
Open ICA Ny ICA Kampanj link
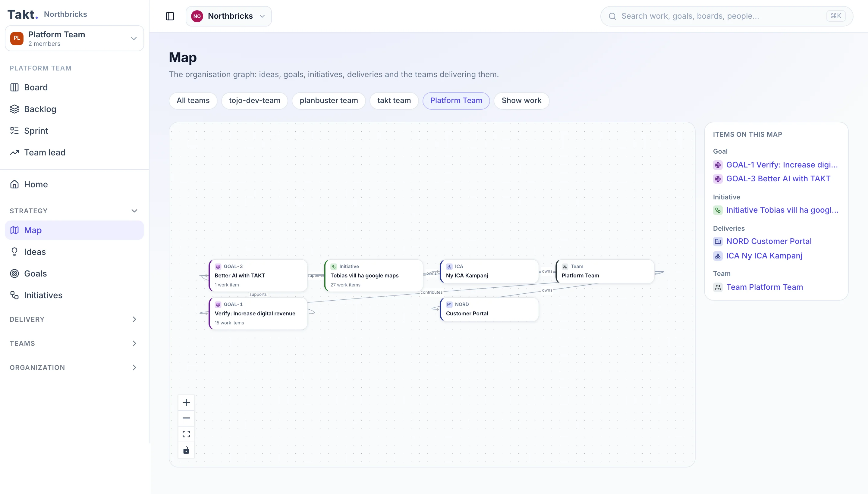tap(757, 256)
